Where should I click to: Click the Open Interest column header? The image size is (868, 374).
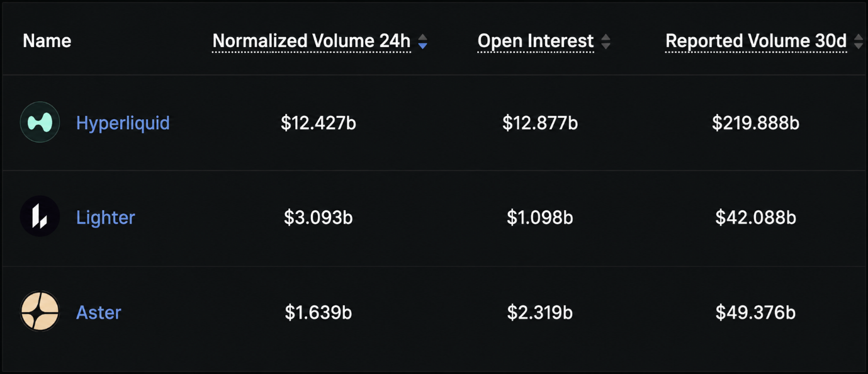[x=536, y=41]
